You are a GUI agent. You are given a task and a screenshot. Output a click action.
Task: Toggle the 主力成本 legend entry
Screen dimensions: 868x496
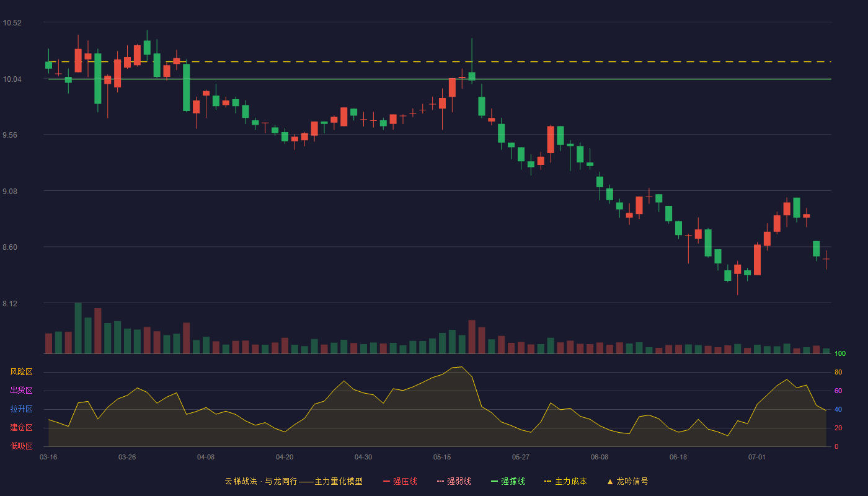coord(565,481)
